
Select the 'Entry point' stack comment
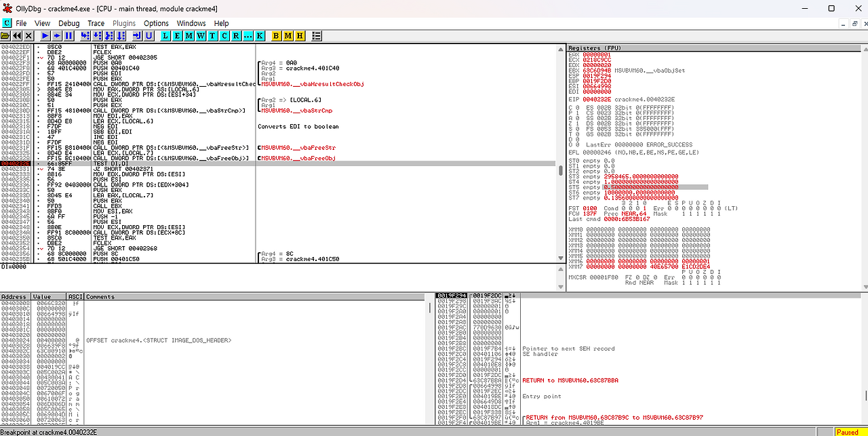point(541,397)
